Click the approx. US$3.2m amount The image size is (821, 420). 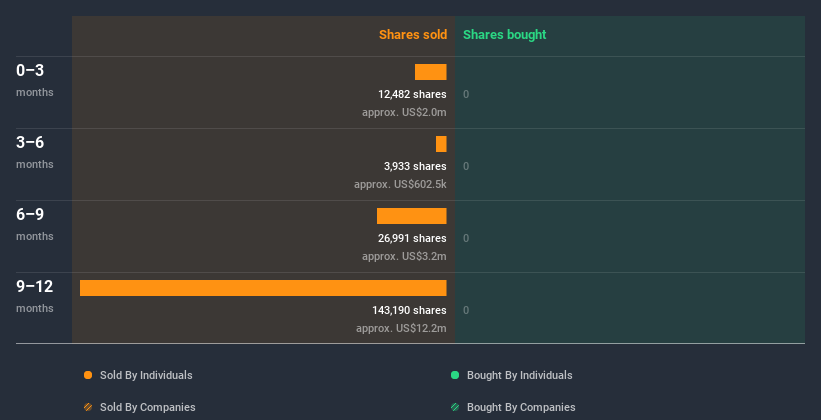click(404, 256)
